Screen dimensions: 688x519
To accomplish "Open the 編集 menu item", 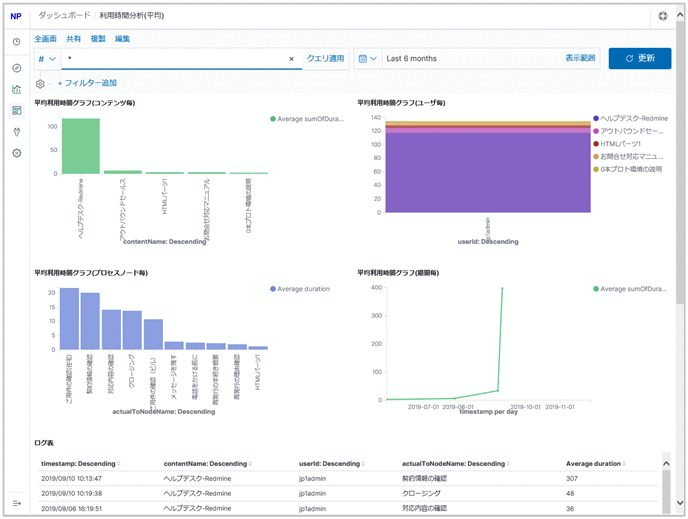I will pyautogui.click(x=122, y=38).
